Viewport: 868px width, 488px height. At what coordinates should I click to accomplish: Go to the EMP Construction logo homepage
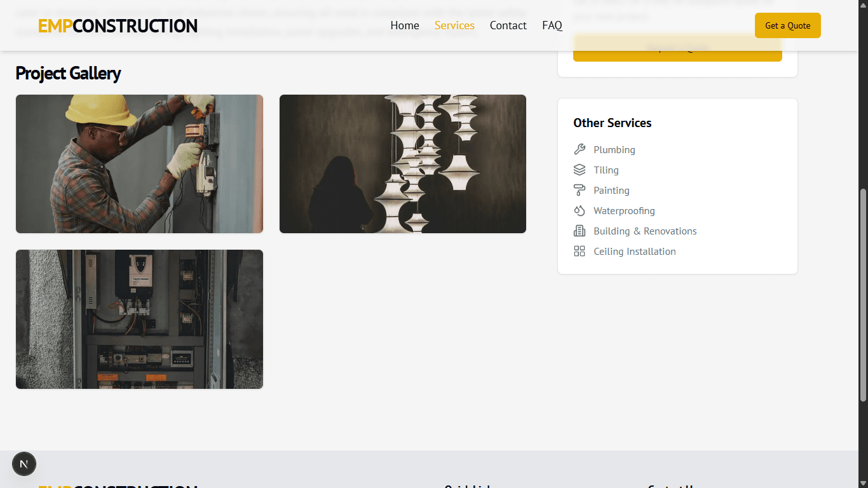click(x=118, y=26)
